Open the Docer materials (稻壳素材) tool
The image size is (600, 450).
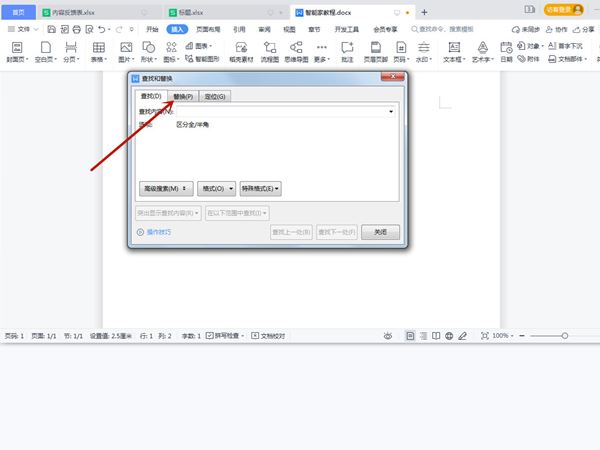(241, 52)
